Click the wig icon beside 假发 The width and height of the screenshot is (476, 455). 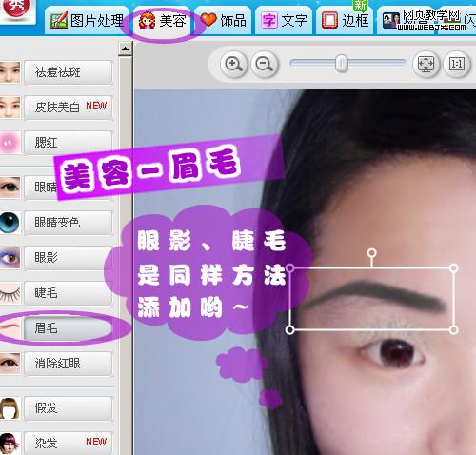pos(10,408)
